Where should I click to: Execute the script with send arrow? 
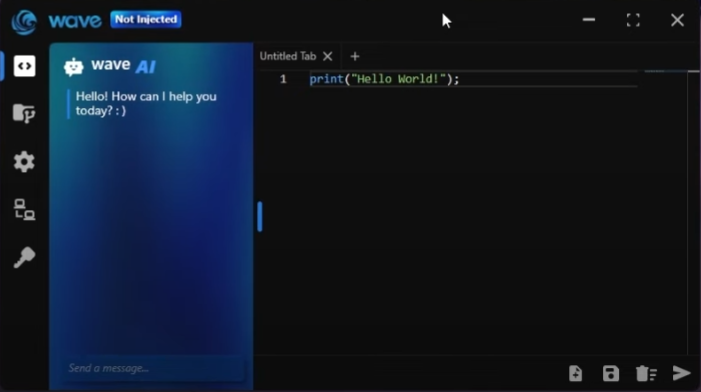pyautogui.click(x=682, y=373)
